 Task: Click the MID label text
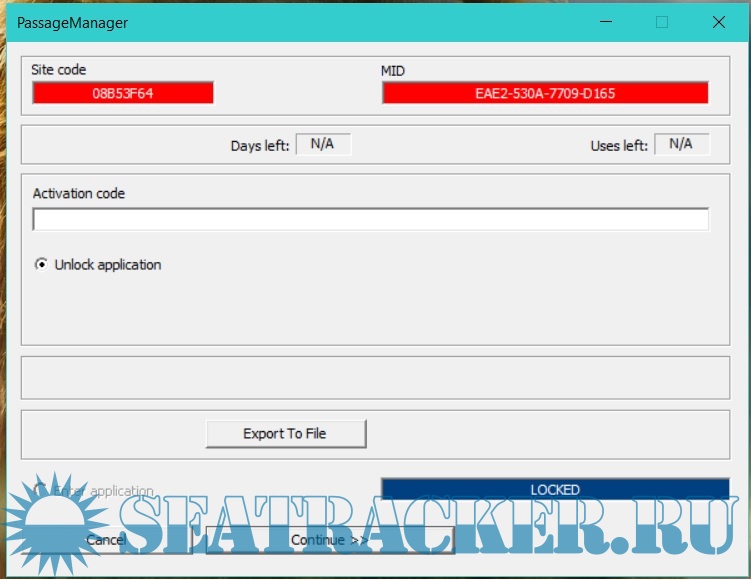(x=393, y=71)
